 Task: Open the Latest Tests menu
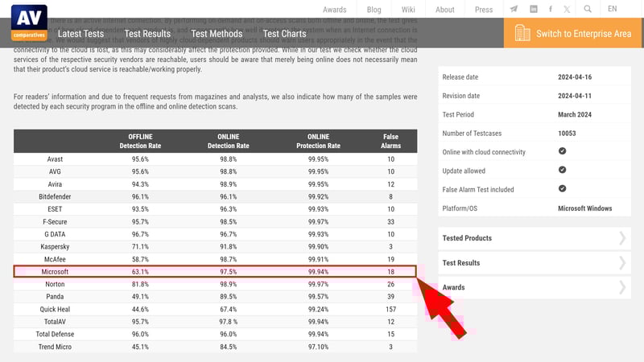tap(80, 34)
